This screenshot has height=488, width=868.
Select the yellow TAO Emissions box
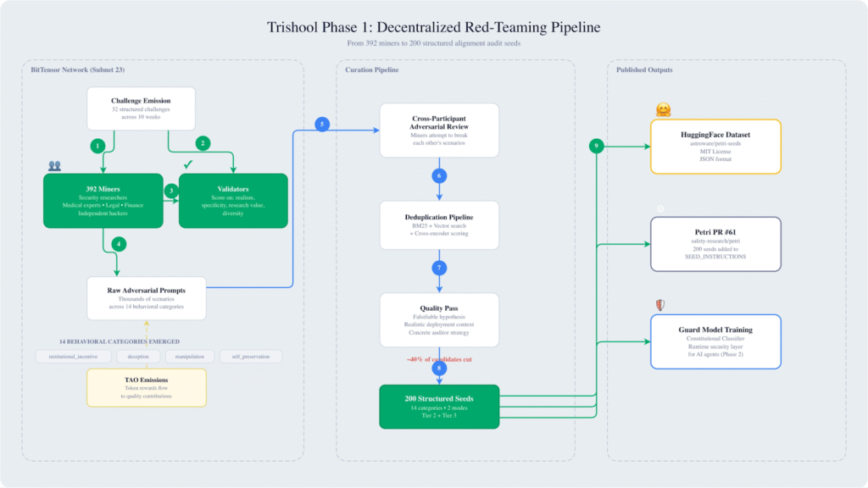pos(146,387)
